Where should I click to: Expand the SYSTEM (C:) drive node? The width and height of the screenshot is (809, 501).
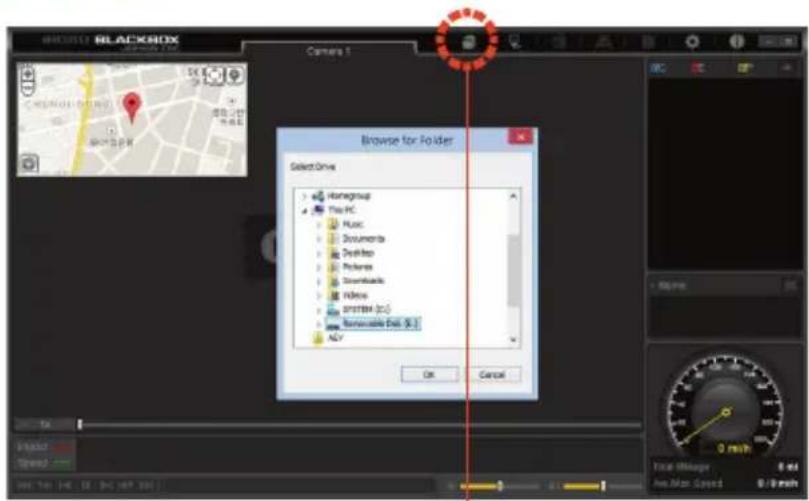click(x=319, y=310)
